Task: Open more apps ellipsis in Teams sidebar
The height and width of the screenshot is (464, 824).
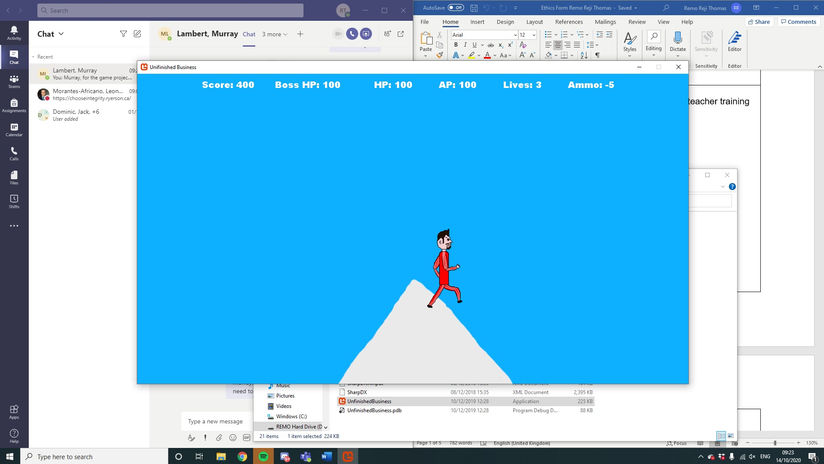Action: click(x=14, y=225)
